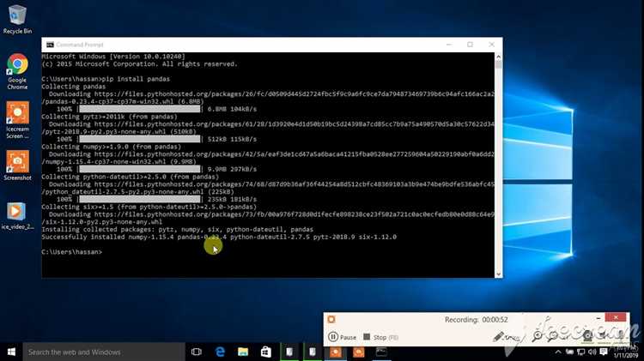
Task: Open the Action Center notifications icon
Action: tap(604, 352)
